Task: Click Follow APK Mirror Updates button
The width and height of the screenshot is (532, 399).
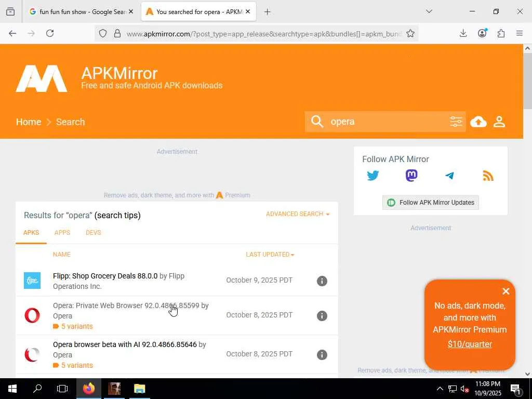Action: click(x=431, y=203)
